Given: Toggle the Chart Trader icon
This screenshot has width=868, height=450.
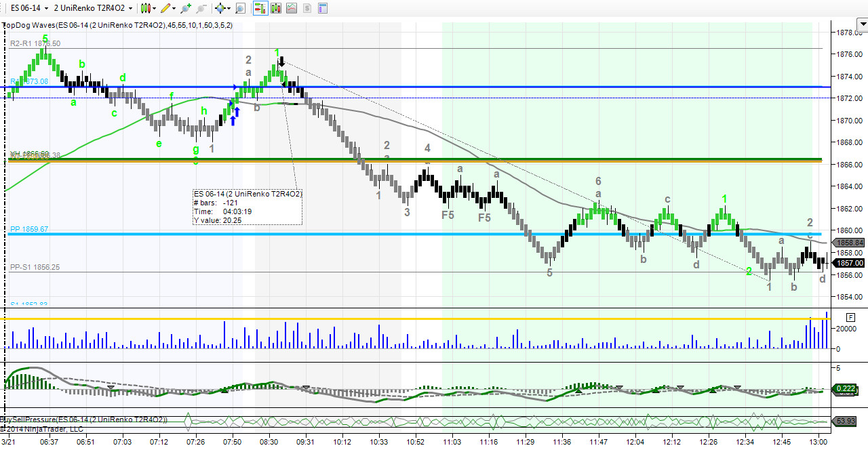Looking at the screenshot, I should pyautogui.click(x=260, y=9).
